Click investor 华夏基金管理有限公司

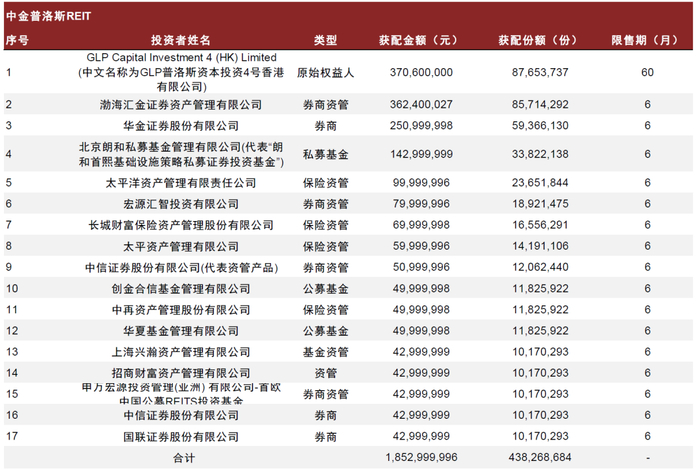181,331
